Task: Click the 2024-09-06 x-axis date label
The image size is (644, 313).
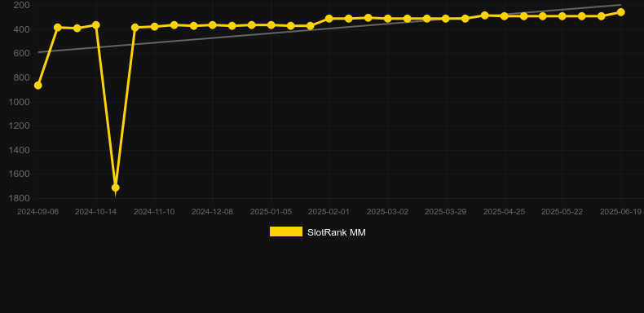Action: pyautogui.click(x=37, y=212)
